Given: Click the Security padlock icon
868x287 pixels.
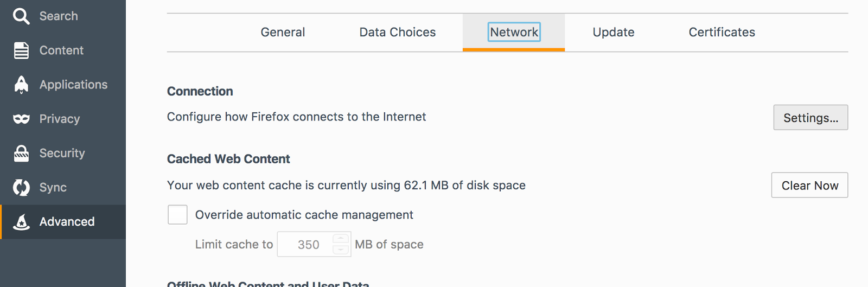Looking at the screenshot, I should tap(21, 154).
